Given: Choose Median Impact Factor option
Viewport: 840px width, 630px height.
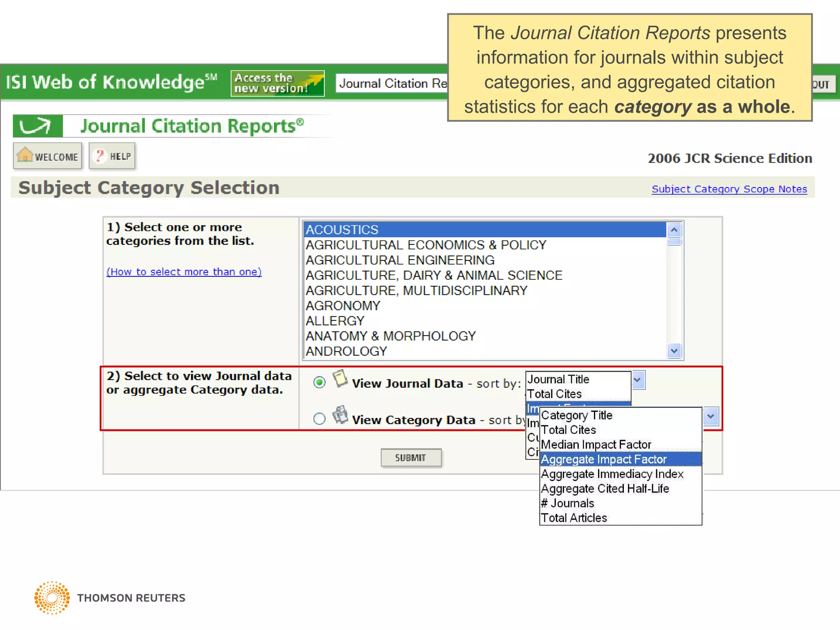Looking at the screenshot, I should pos(621,445).
